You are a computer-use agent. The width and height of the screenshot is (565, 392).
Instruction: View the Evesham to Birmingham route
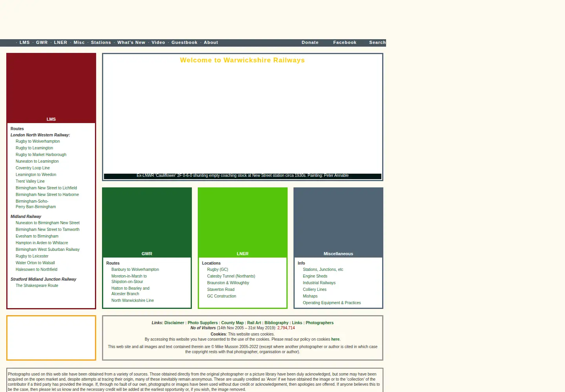[37, 236]
